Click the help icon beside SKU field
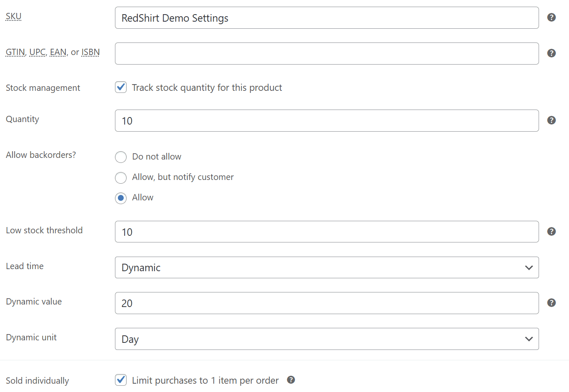The width and height of the screenshot is (569, 392). 552,17
